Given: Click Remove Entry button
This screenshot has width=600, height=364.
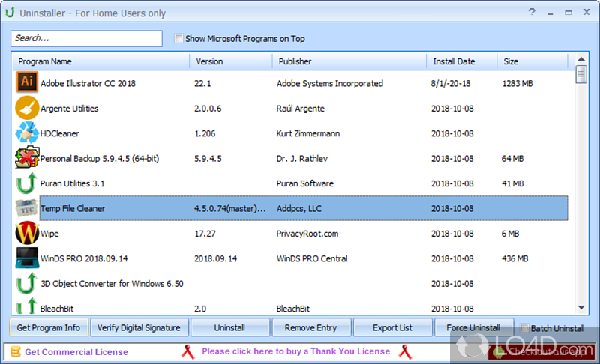Looking at the screenshot, I should click(x=310, y=328).
